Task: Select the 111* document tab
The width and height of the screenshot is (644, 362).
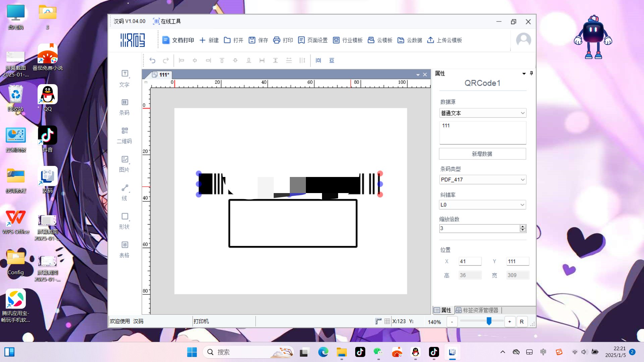Action: click(161, 74)
